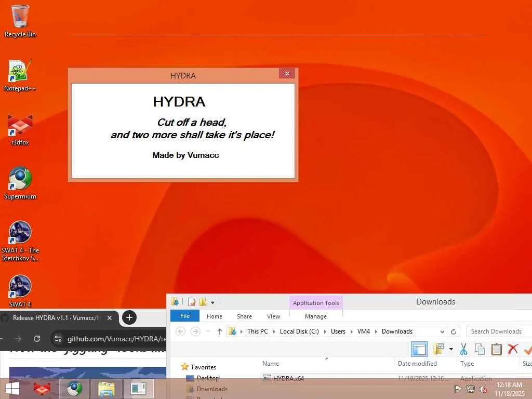Viewport: 532px width, 399px height.
Task: Reload the GitHub page
Action: pyautogui.click(x=37, y=339)
